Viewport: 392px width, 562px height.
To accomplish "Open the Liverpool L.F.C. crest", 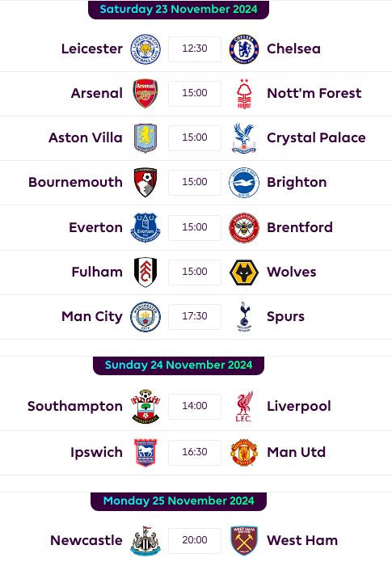I will point(244,406).
